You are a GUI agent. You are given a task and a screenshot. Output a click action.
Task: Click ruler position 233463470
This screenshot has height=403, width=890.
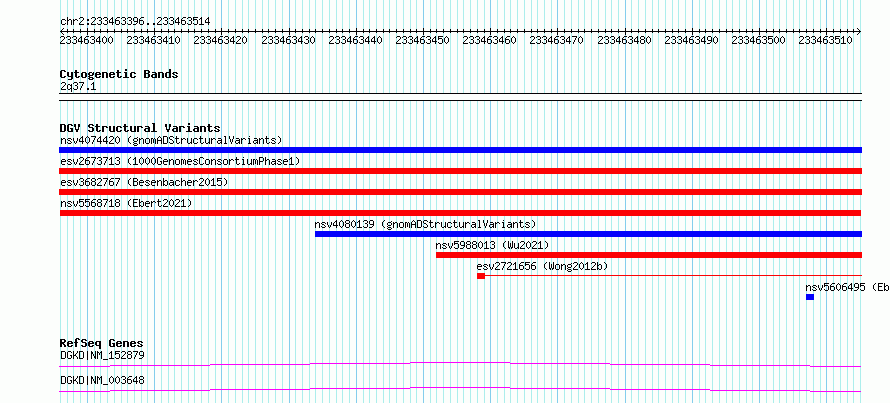tap(556, 40)
